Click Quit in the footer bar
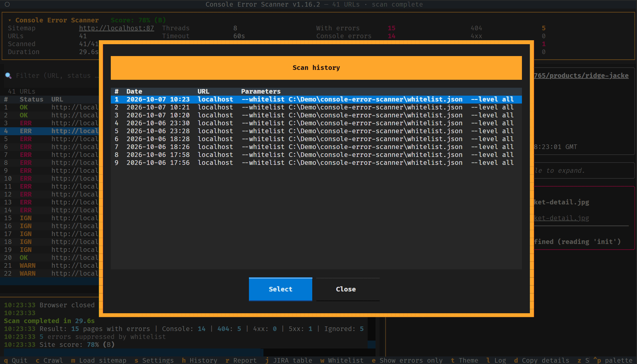The image size is (637, 364). pos(15,360)
